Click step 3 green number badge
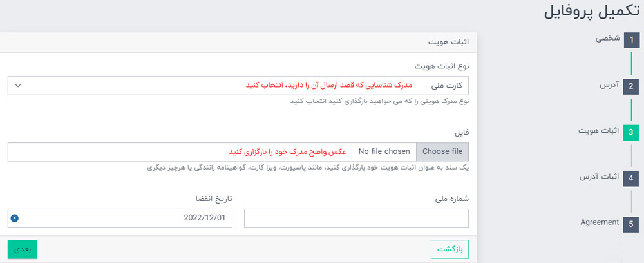This screenshot has width=644, height=263. 631,132
